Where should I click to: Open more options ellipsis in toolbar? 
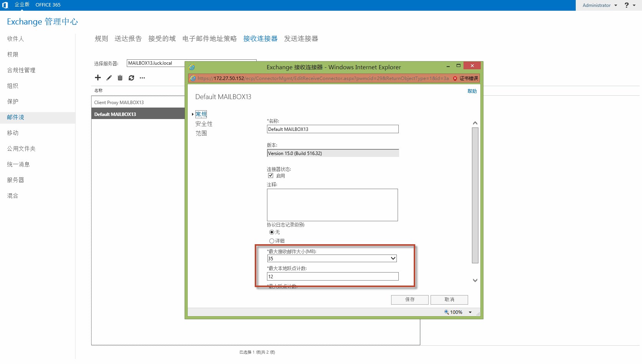coord(142,78)
